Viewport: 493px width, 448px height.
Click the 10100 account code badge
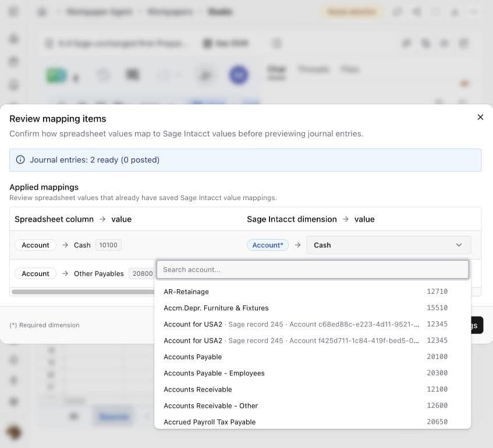click(x=108, y=245)
